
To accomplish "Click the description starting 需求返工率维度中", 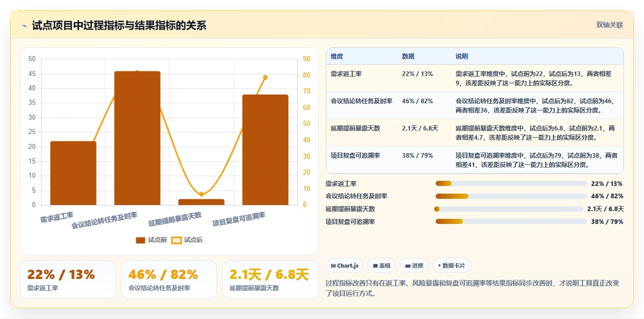I will tap(534, 78).
